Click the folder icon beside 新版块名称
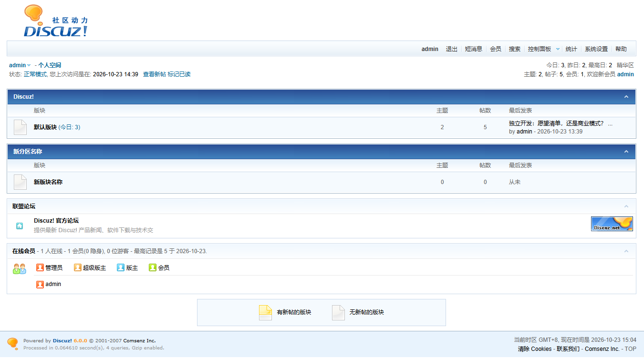The image size is (644, 359). [x=20, y=182]
